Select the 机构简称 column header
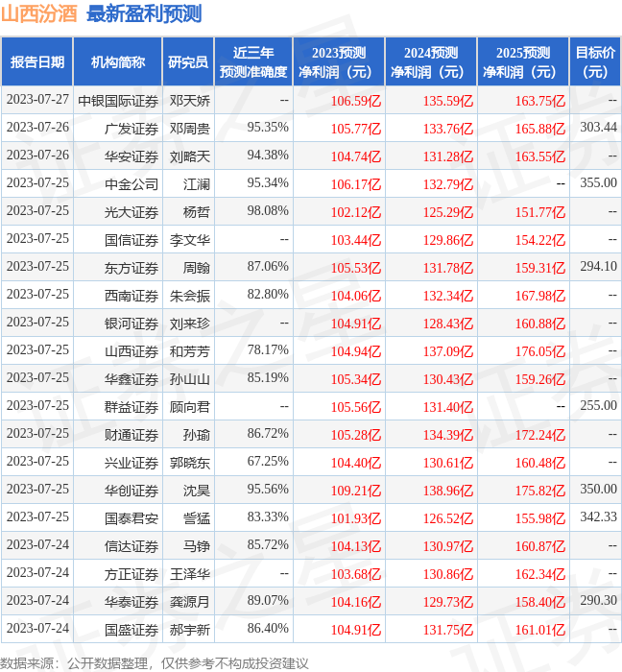The width and height of the screenshot is (622, 672). [x=118, y=61]
